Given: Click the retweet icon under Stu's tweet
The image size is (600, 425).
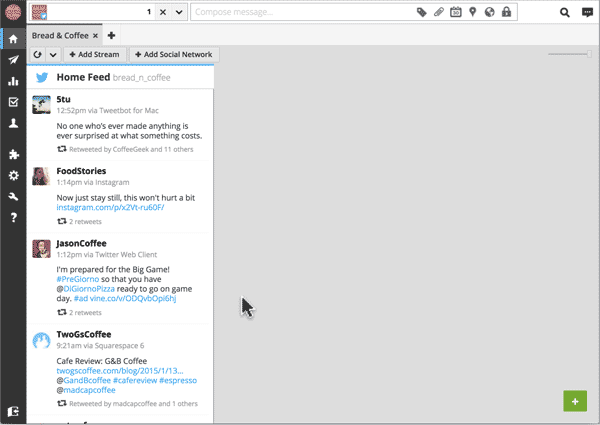Looking at the screenshot, I should click(x=62, y=149).
